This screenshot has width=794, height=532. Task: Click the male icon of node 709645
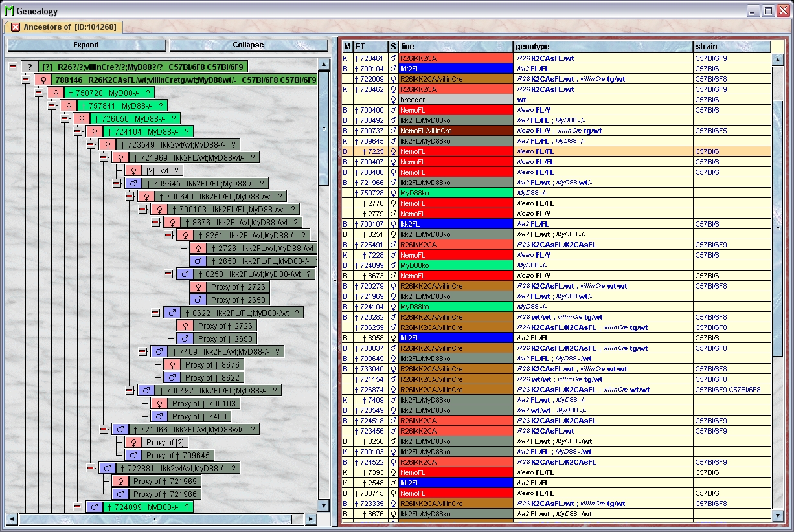click(133, 183)
